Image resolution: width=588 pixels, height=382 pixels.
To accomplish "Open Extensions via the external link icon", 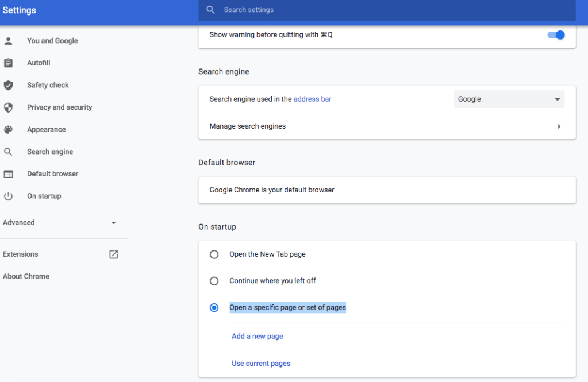I will click(114, 254).
